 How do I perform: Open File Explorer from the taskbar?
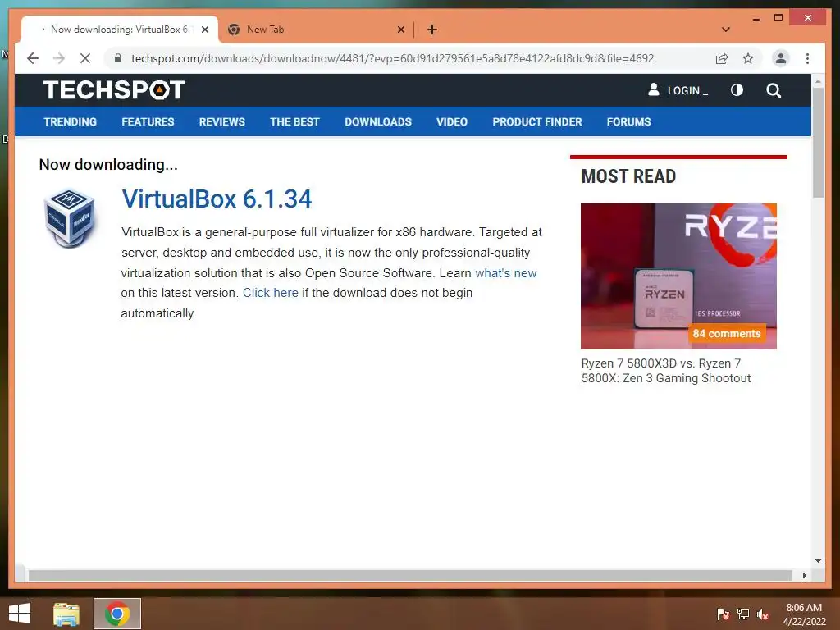(66, 614)
